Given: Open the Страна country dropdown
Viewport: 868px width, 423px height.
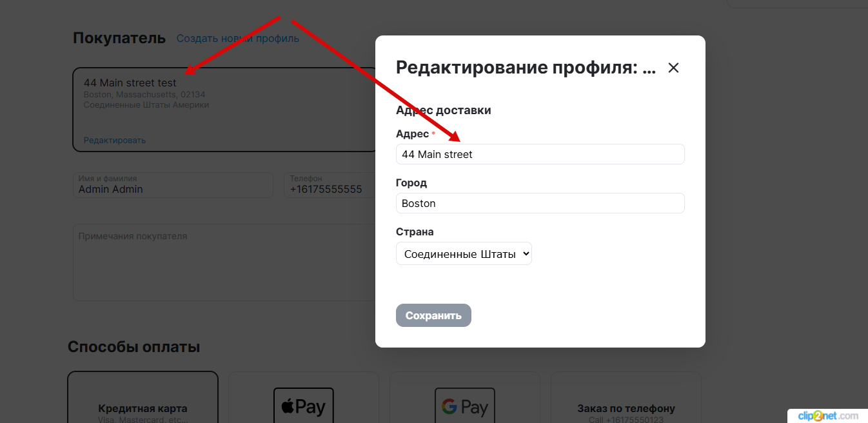Looking at the screenshot, I should click(464, 253).
